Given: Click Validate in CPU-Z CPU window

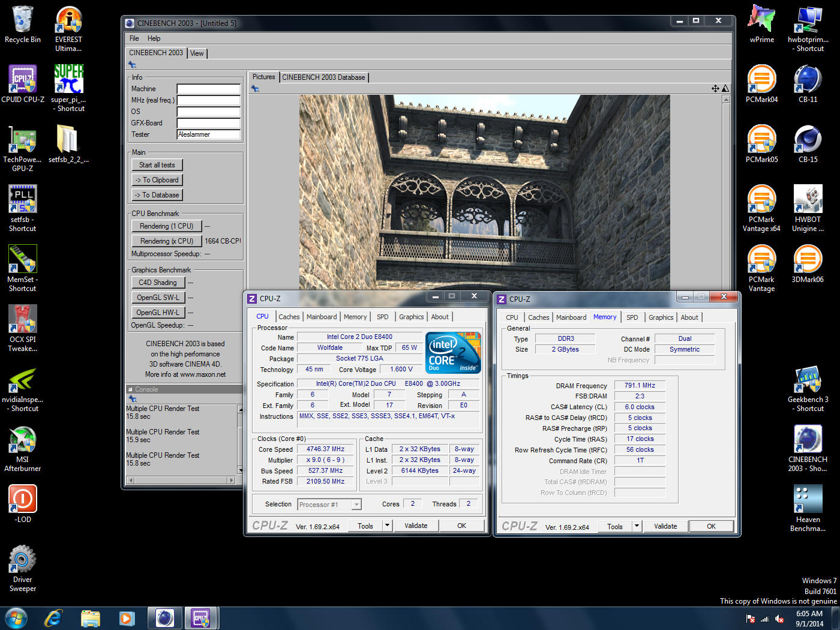Looking at the screenshot, I should [x=416, y=526].
